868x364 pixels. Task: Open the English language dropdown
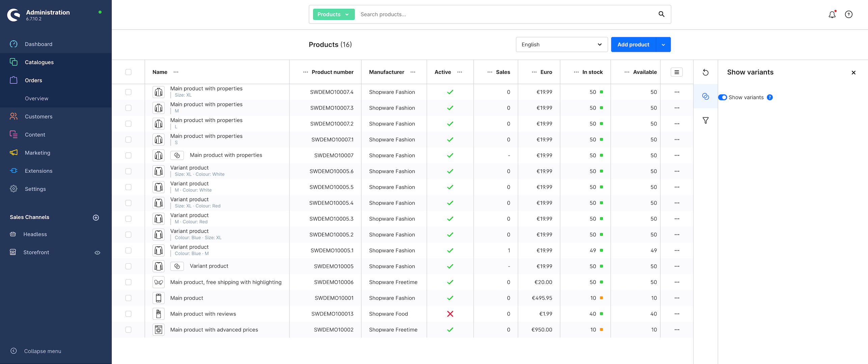click(x=562, y=44)
